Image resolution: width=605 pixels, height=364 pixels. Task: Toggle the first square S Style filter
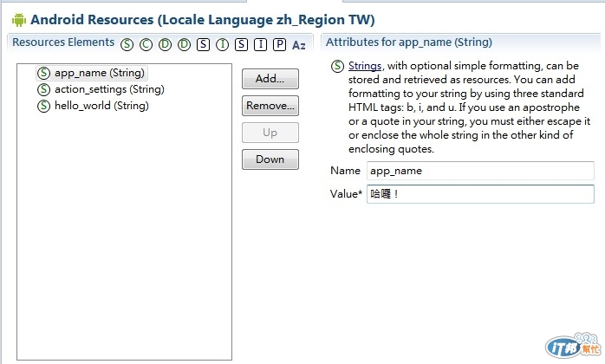click(203, 44)
